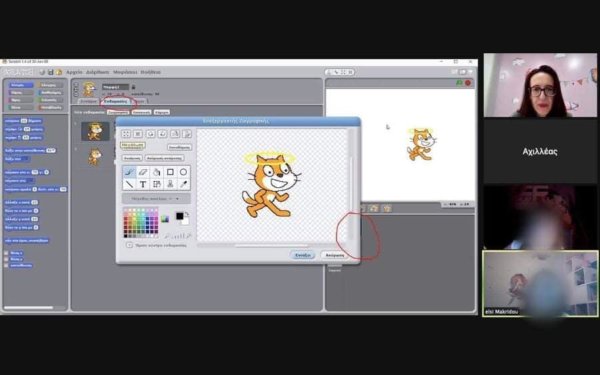
Task: Click the black foreground color swatch
Action: (179, 216)
